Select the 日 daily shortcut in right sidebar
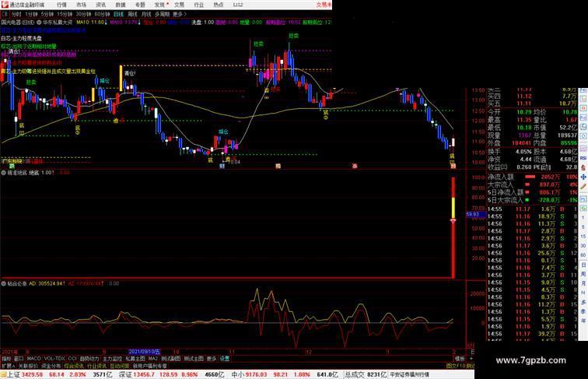Image resolution: width=588 pixels, height=379 pixels. pos(583,265)
